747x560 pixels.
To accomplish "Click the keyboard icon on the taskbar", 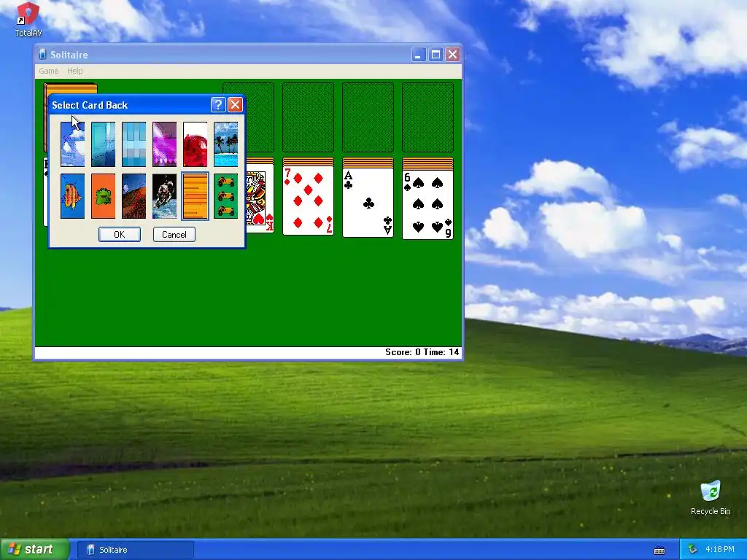I will 659,551.
